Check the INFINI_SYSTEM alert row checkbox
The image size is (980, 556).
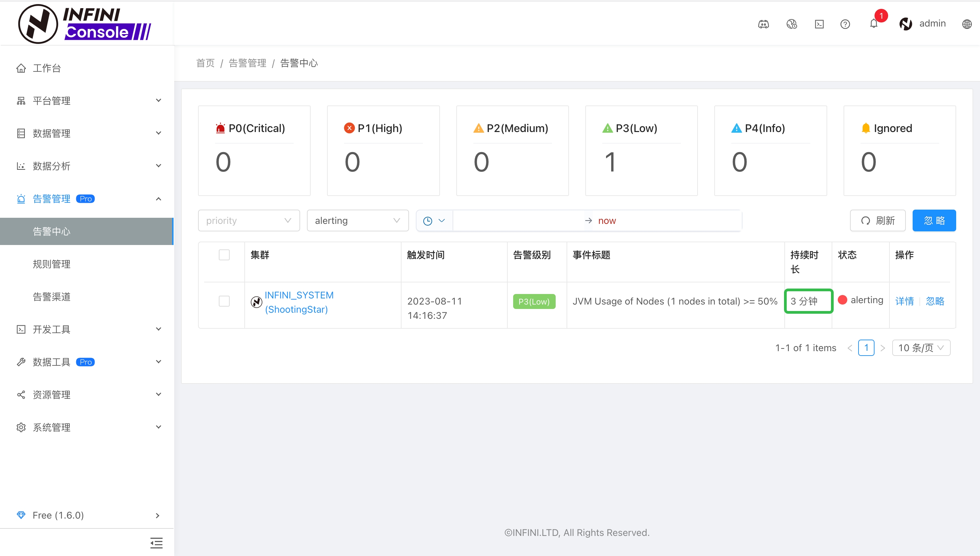point(224,301)
